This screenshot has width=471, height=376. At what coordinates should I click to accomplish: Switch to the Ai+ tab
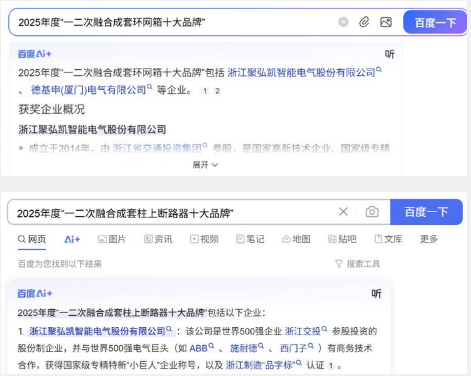tap(72, 239)
